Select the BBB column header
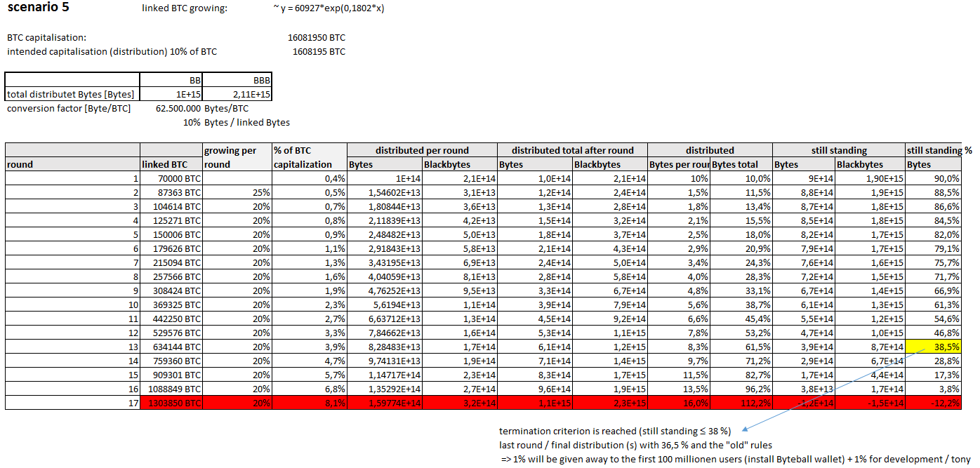The image size is (980, 468). coord(237,80)
